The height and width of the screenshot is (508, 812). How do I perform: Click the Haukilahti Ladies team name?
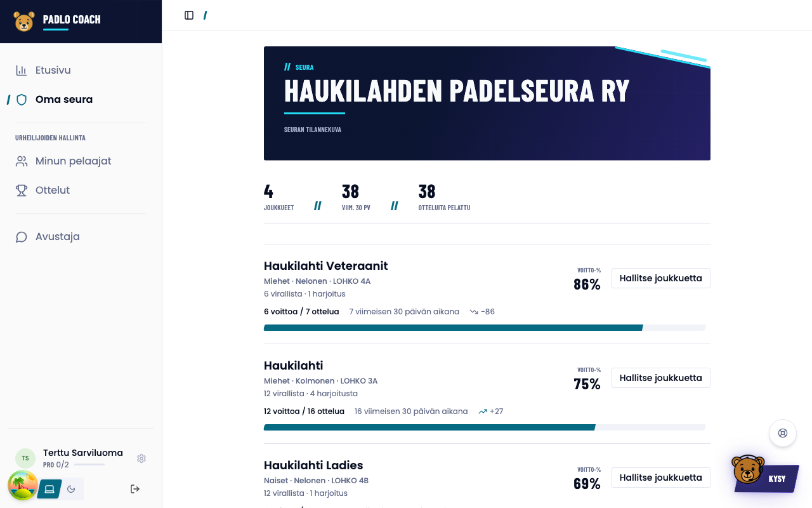click(x=313, y=465)
